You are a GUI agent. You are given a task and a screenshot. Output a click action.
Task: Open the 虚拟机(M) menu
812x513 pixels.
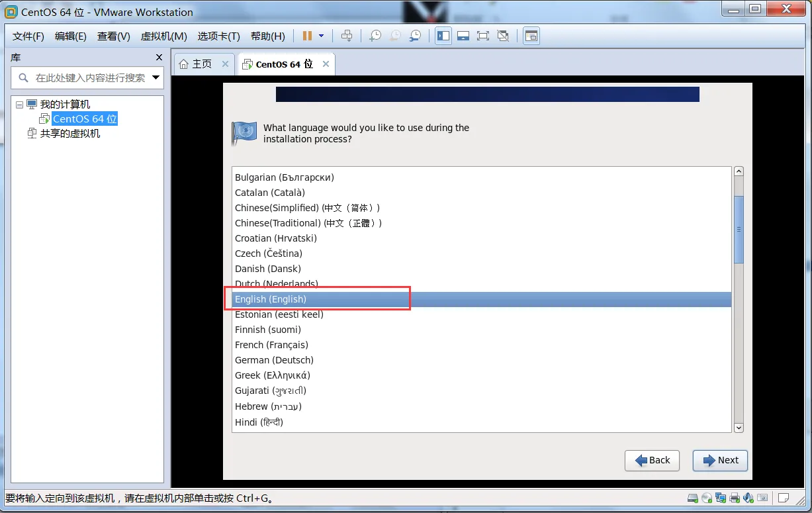(164, 36)
